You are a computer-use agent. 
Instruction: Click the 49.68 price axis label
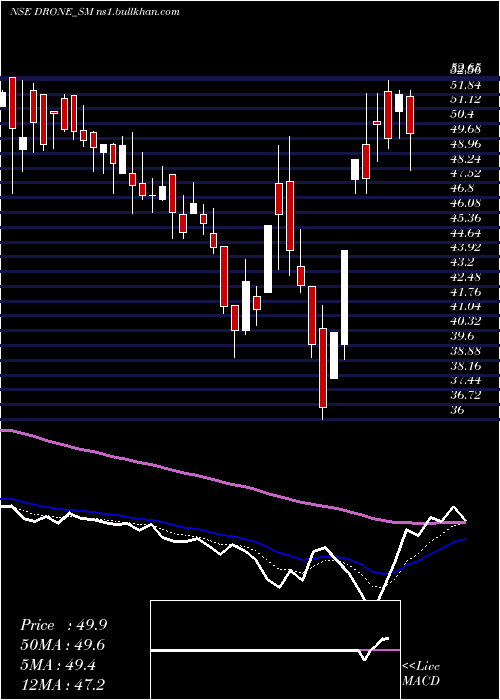(x=466, y=129)
